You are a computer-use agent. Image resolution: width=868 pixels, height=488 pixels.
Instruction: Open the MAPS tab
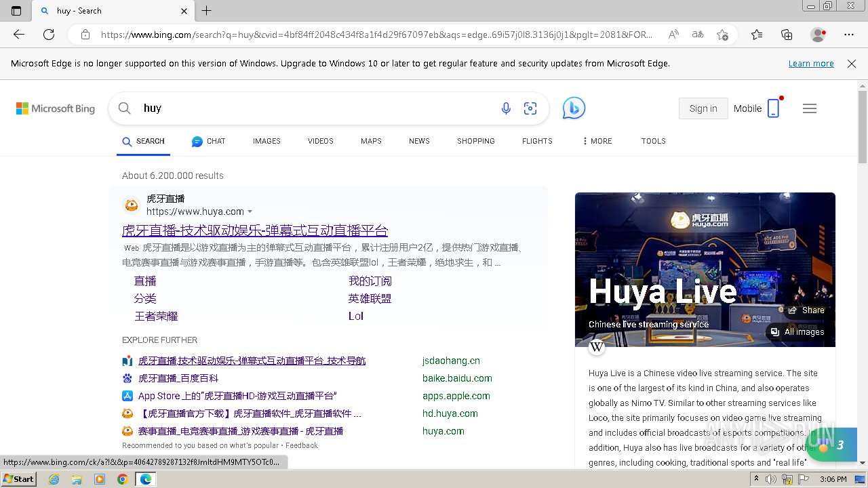tap(371, 141)
